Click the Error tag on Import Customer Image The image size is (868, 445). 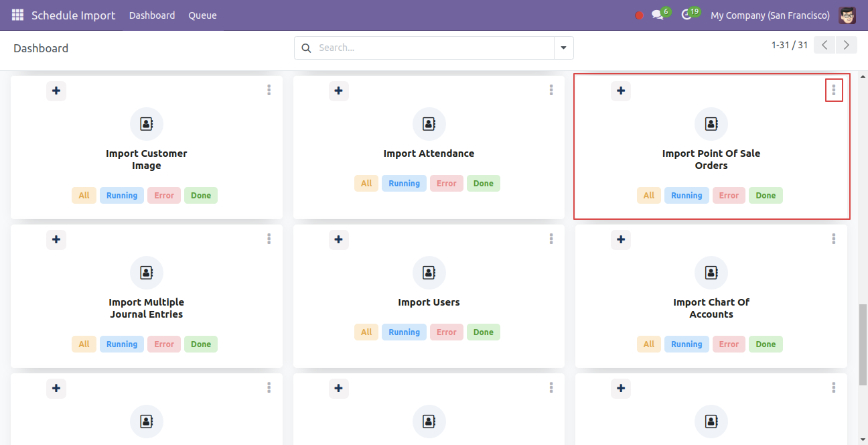click(x=164, y=196)
